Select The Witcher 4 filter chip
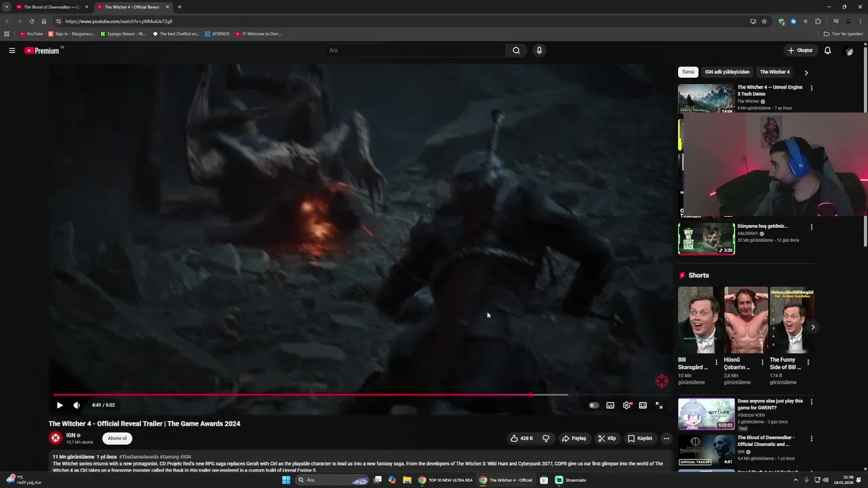This screenshot has height=488, width=868. tap(774, 72)
